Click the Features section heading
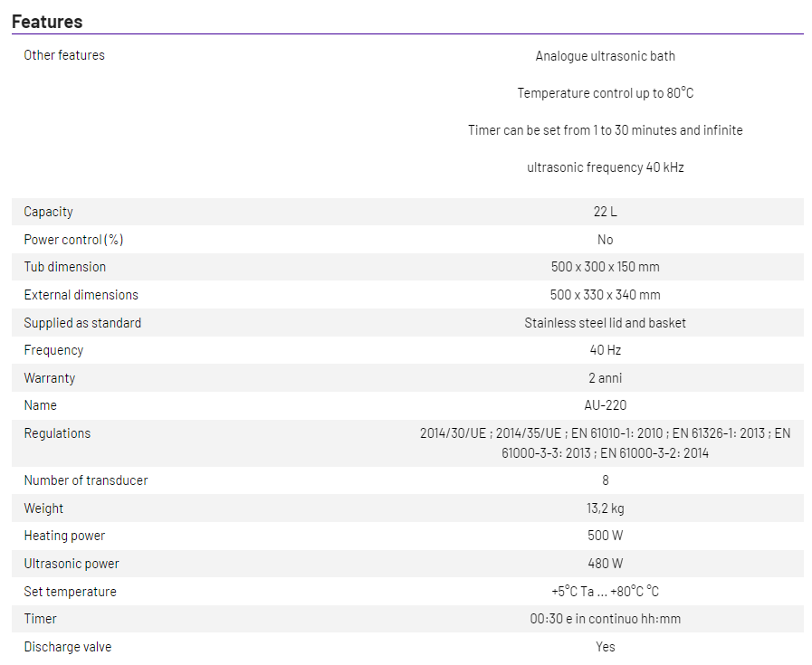This screenshot has width=812, height=665. pyautogui.click(x=47, y=22)
